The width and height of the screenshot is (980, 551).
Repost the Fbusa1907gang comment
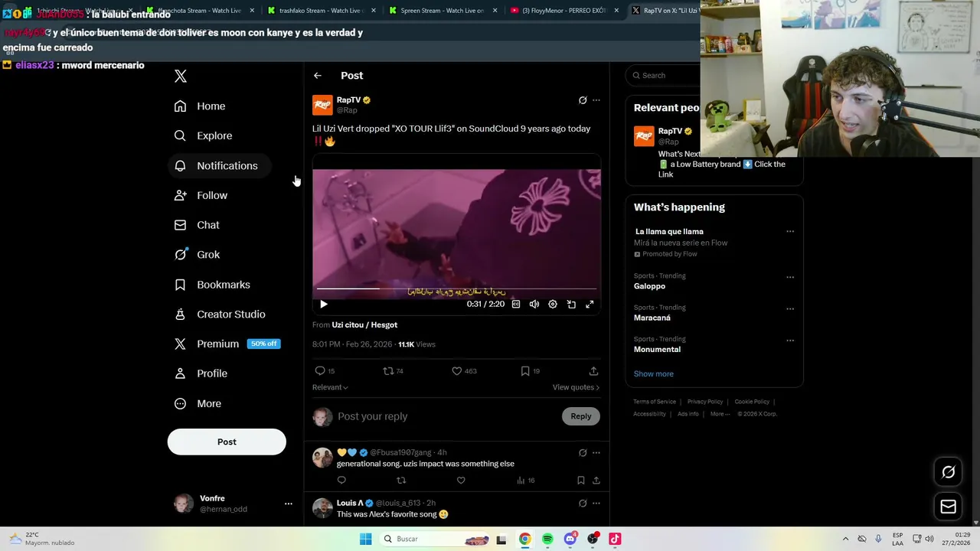coord(401,481)
